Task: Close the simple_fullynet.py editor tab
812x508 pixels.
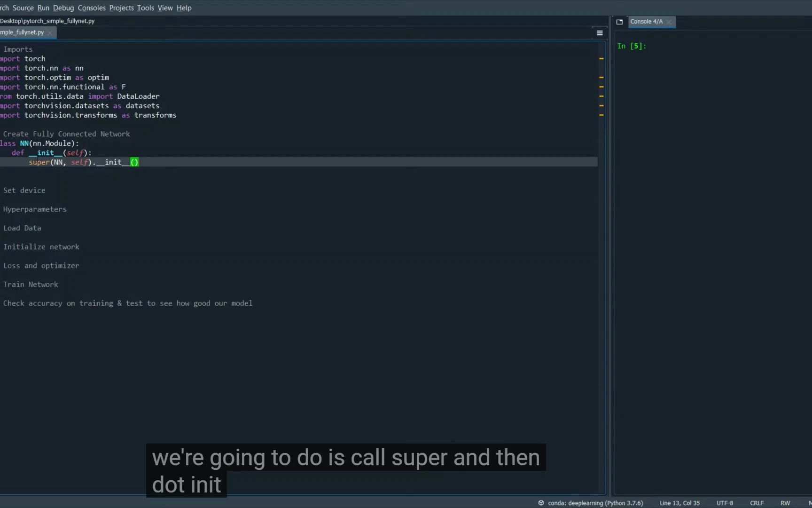Action: pos(50,32)
